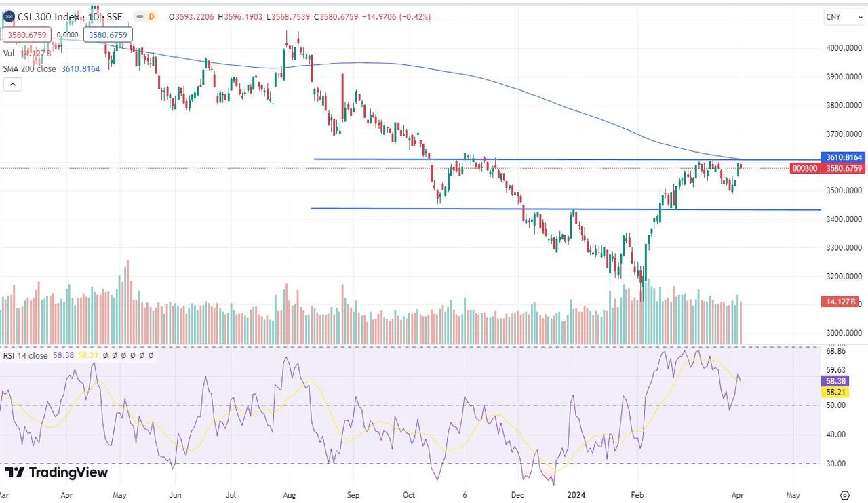Screen dimensions: 868x503
Task: Select the Vol indicator legend
Action: [x=9, y=53]
